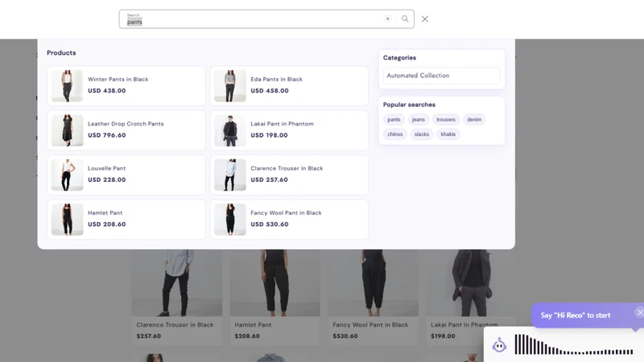Image resolution: width=644 pixels, height=362 pixels.
Task: Click the magnifying glass search icon
Action: 405,19
